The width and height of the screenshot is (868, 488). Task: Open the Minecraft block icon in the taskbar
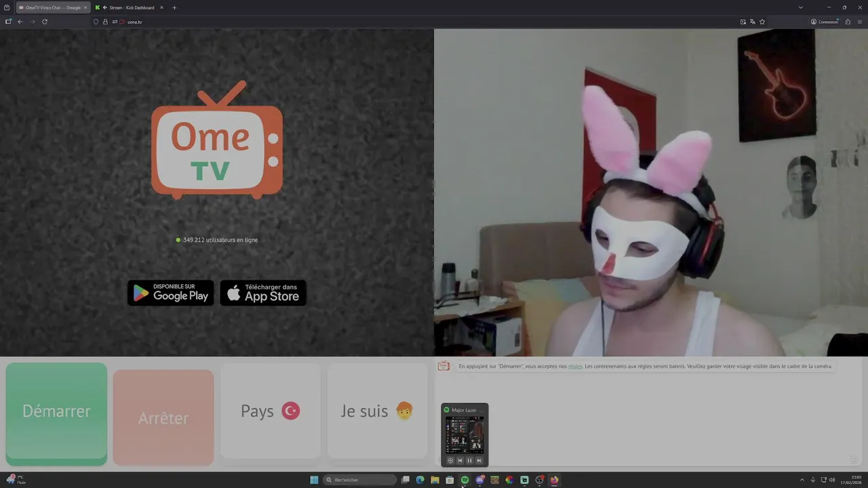[x=494, y=480]
